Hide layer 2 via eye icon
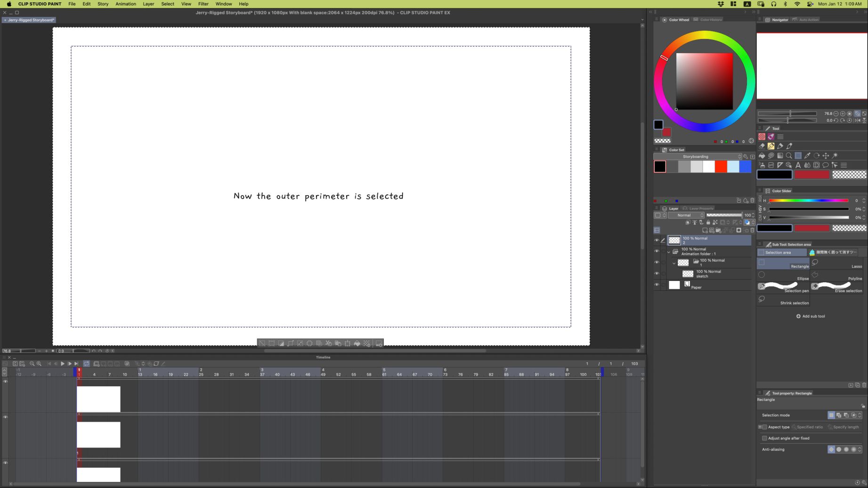 [657, 240]
